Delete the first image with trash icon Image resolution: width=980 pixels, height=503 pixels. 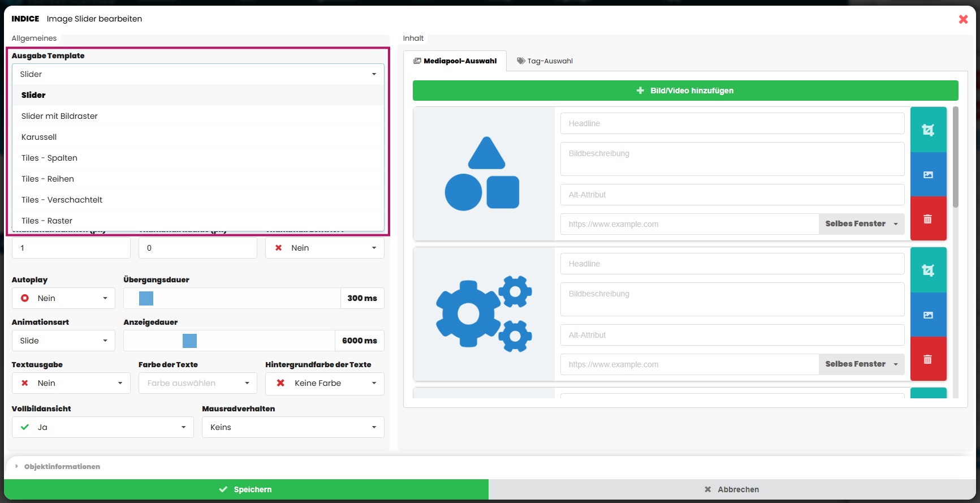(928, 219)
